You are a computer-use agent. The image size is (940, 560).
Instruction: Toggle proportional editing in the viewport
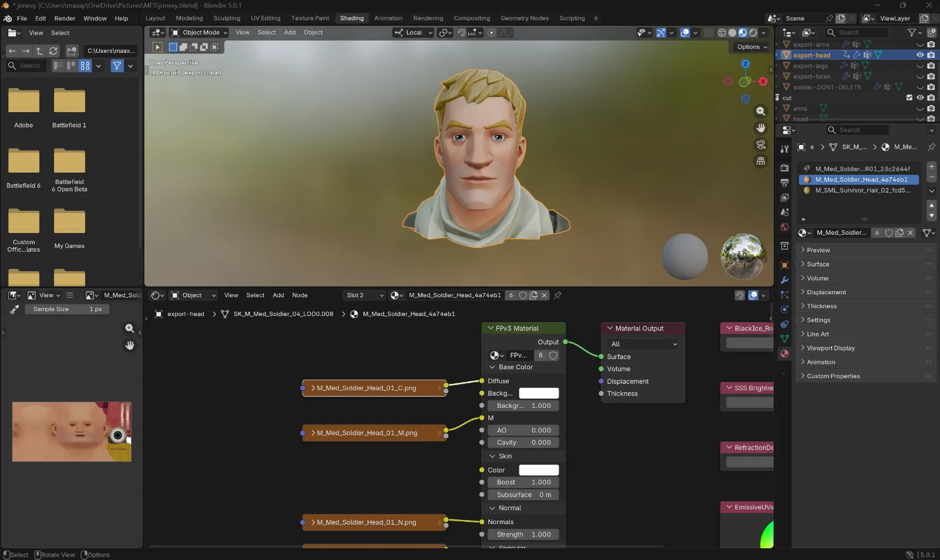click(x=492, y=33)
